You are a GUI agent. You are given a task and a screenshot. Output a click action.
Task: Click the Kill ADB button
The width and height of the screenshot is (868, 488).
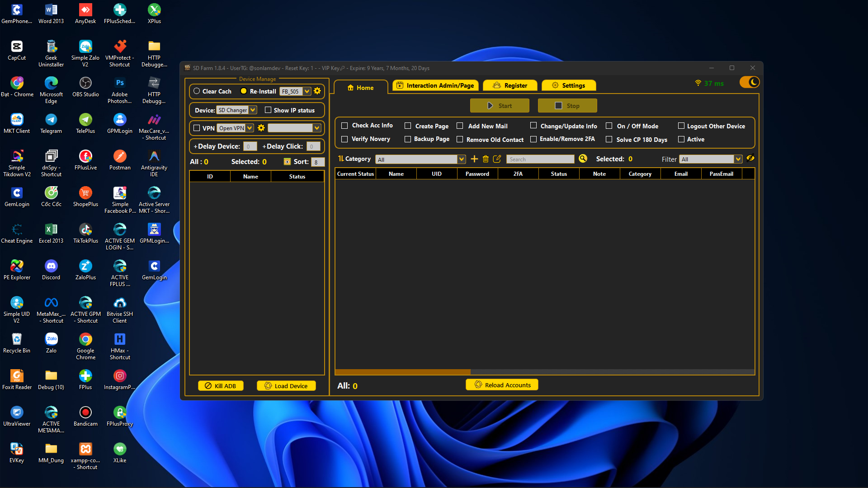click(x=221, y=386)
